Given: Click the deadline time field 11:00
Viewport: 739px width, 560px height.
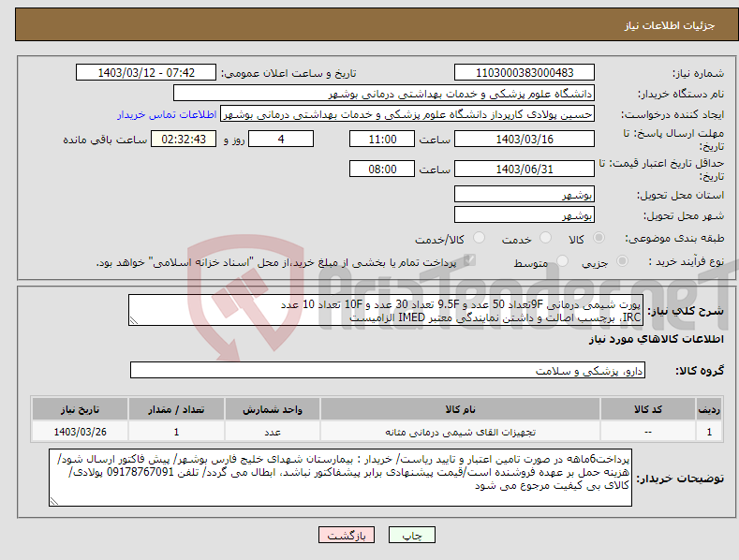Looking at the screenshot, I should click(382, 139).
